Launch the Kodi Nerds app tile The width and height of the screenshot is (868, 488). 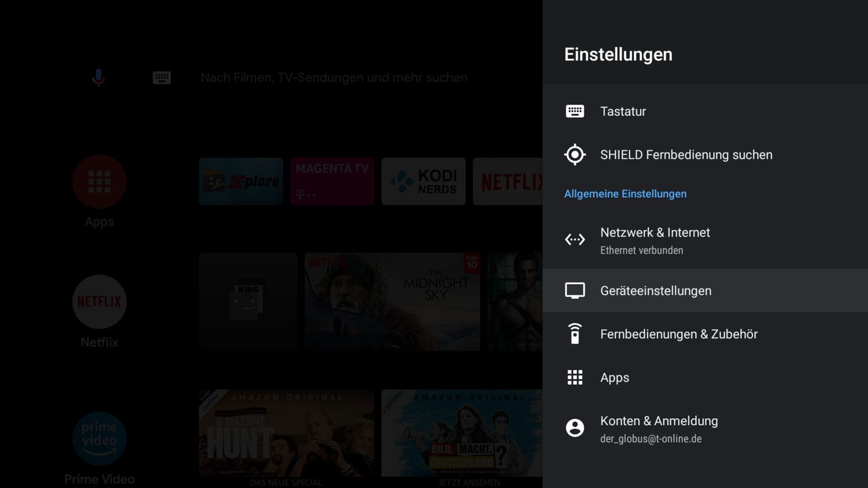pos(423,182)
